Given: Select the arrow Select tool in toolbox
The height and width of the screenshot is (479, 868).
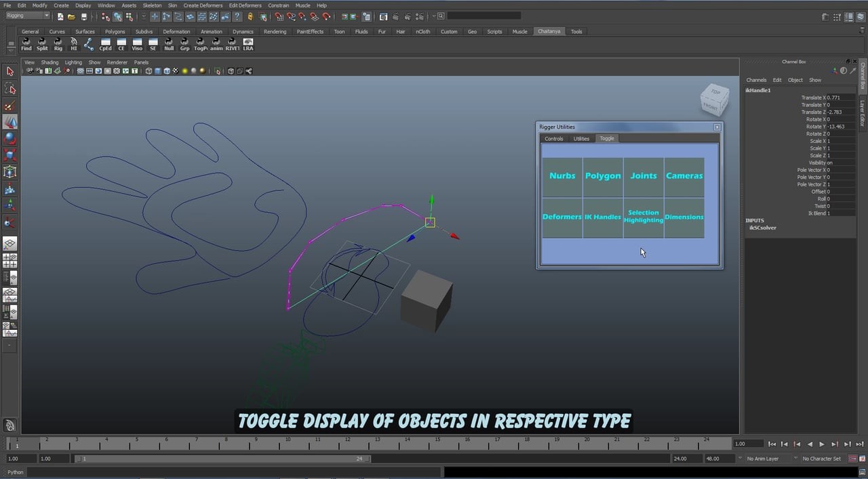Looking at the screenshot, I should pos(10,70).
